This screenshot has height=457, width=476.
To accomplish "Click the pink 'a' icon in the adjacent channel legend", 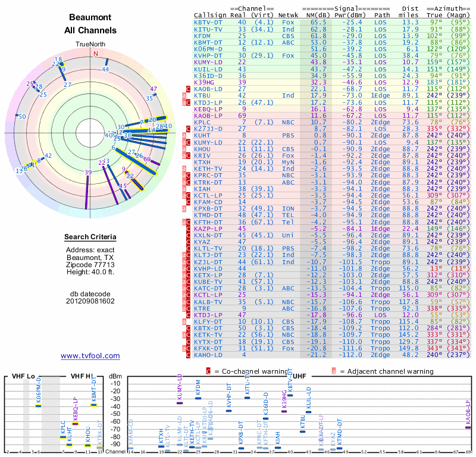I will coord(334,371).
